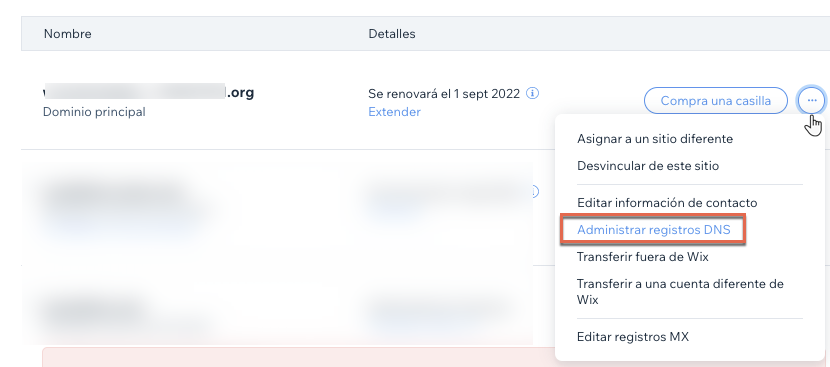Click the Compra una casilla button
Viewport: 830px width, 367px height.
(x=716, y=100)
